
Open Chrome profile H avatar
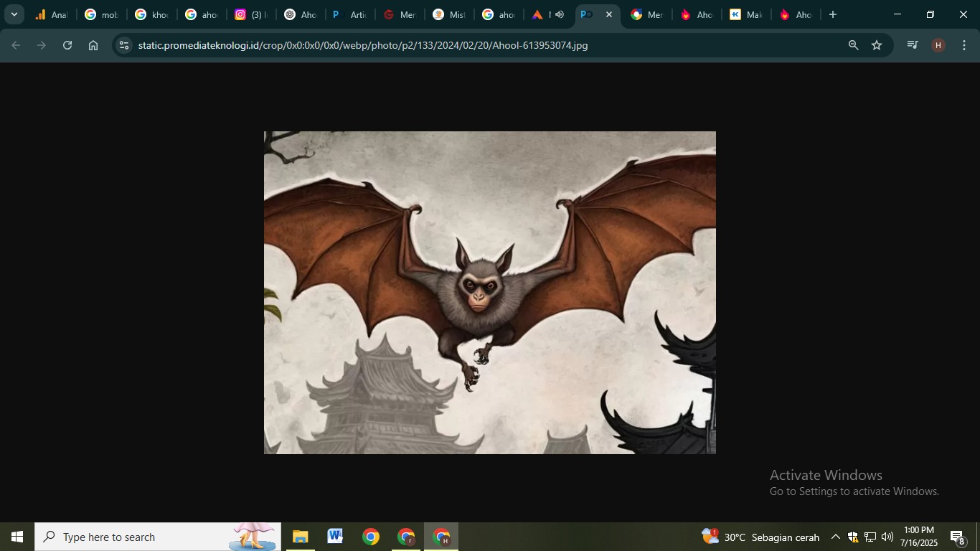(x=938, y=45)
